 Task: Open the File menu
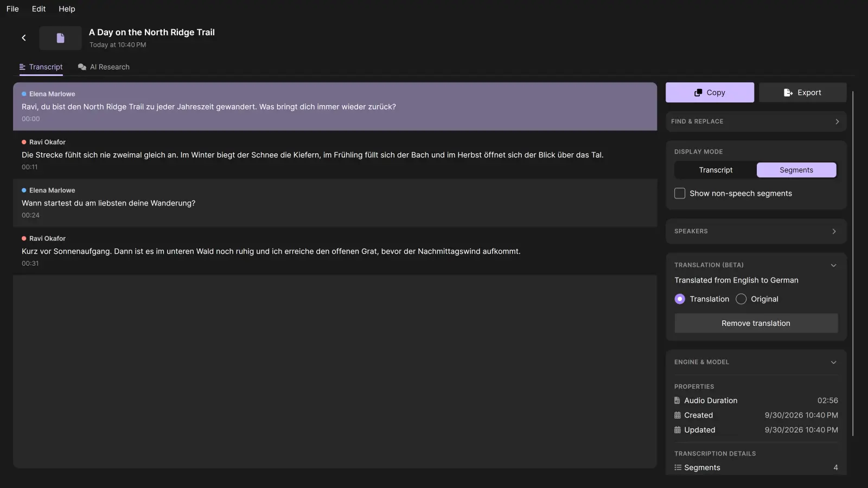[x=12, y=9]
